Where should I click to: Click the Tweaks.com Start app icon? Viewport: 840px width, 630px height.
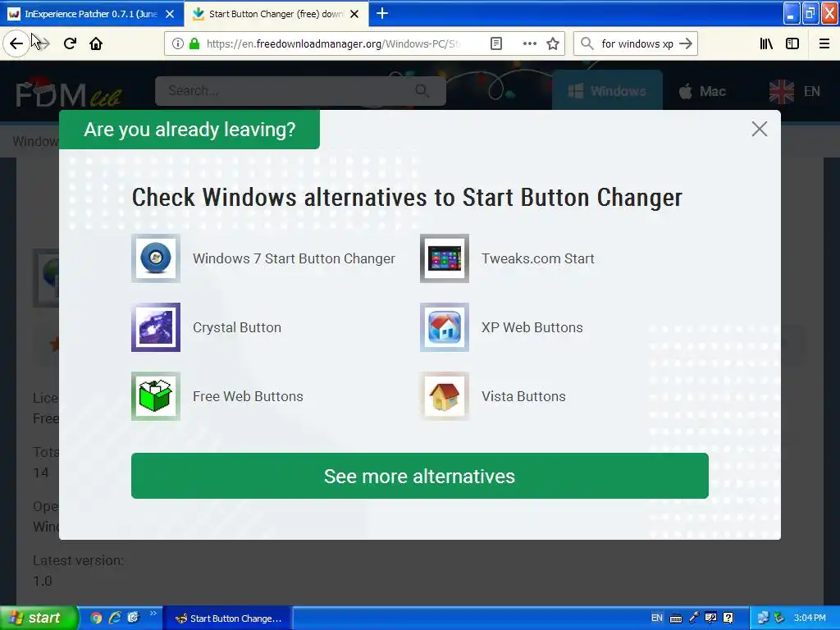(444, 258)
